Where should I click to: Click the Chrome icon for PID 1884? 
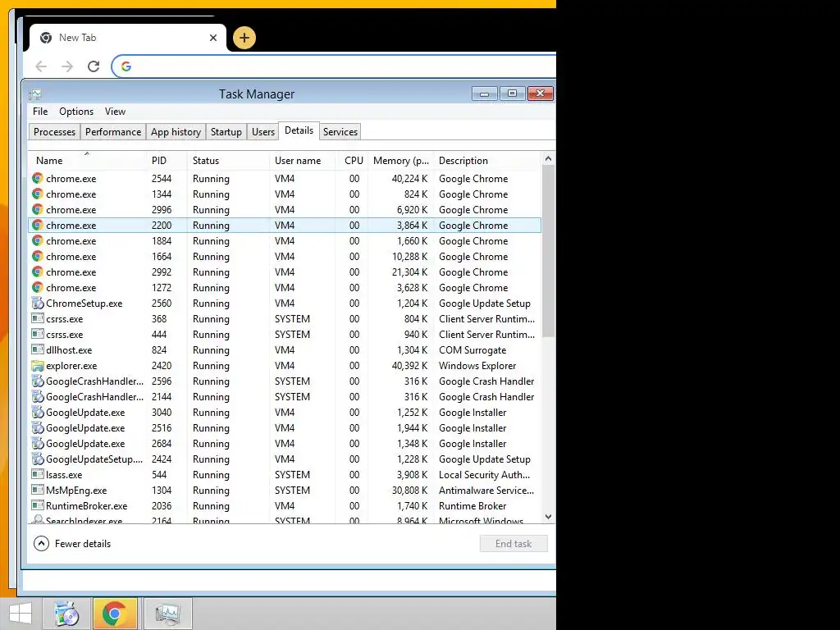(x=38, y=240)
